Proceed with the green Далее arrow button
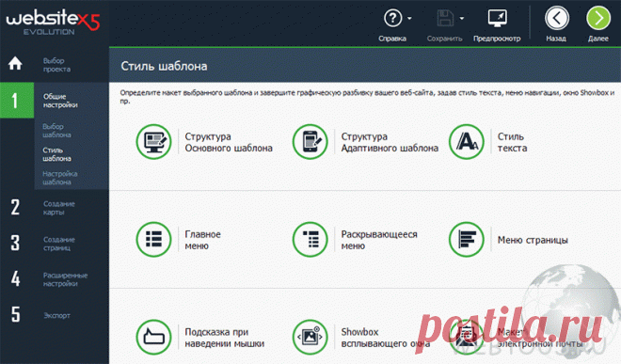 [598, 18]
